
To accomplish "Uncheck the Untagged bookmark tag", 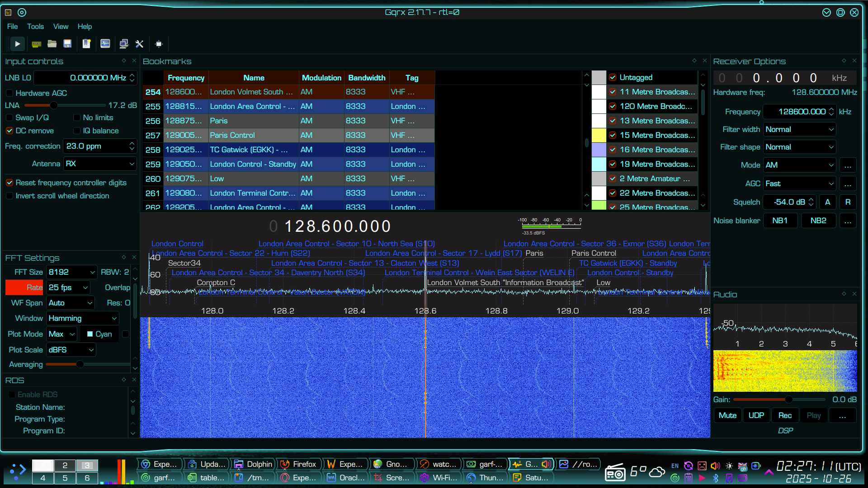I will 613,77.
